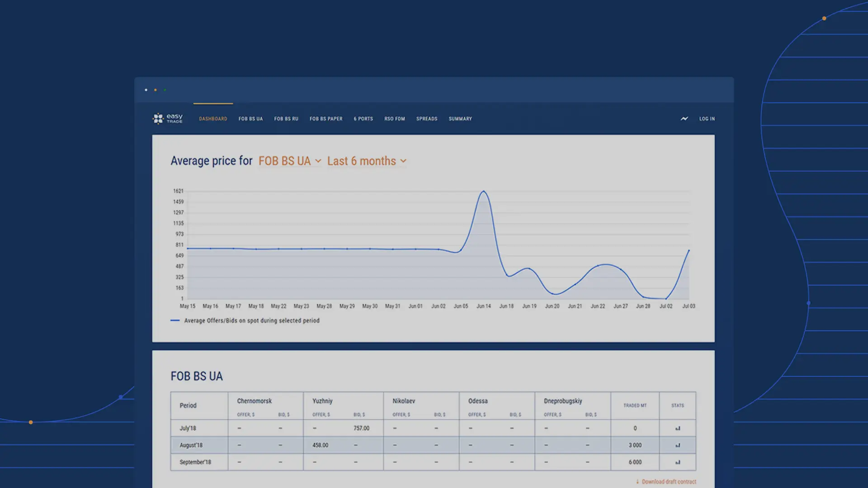Expand the FOB BS UA dropdown
Screen dimensions: 868x488
[x=290, y=161]
